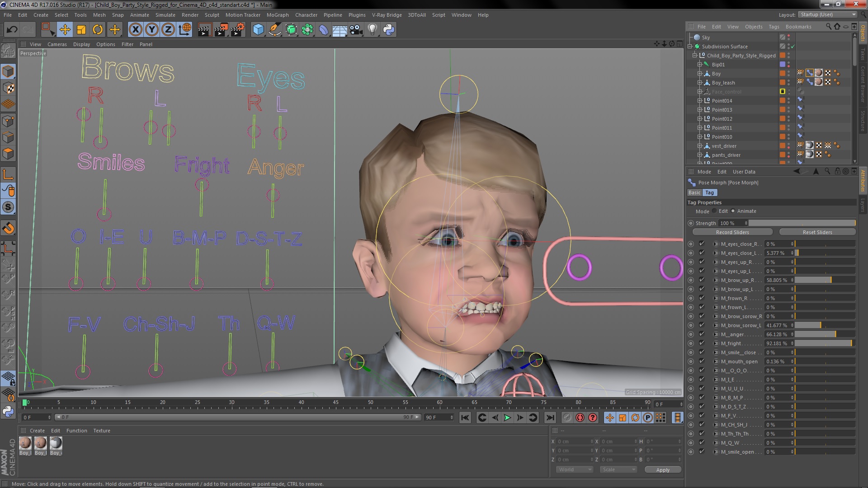Toggle the coordinate system icon
The image size is (868, 488).
coord(184,30)
